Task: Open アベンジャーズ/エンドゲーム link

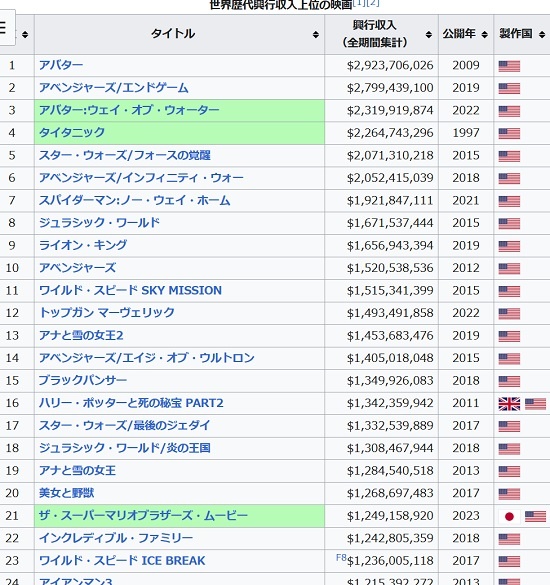Action: click(114, 88)
